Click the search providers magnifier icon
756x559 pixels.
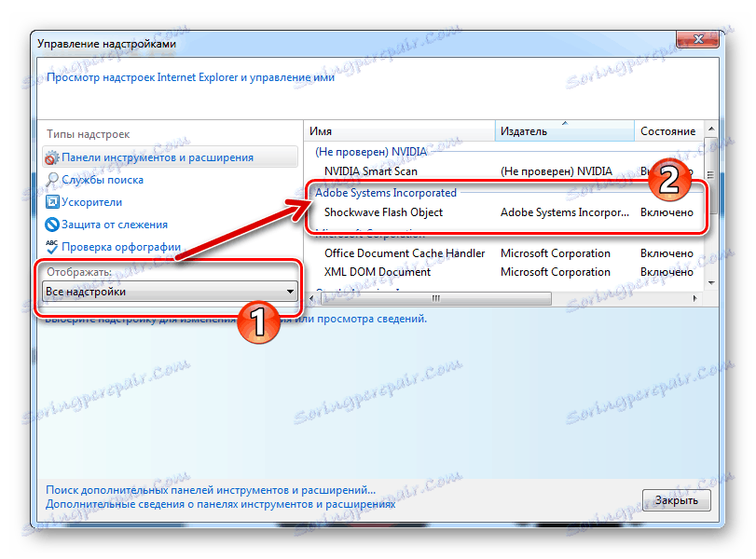(51, 180)
